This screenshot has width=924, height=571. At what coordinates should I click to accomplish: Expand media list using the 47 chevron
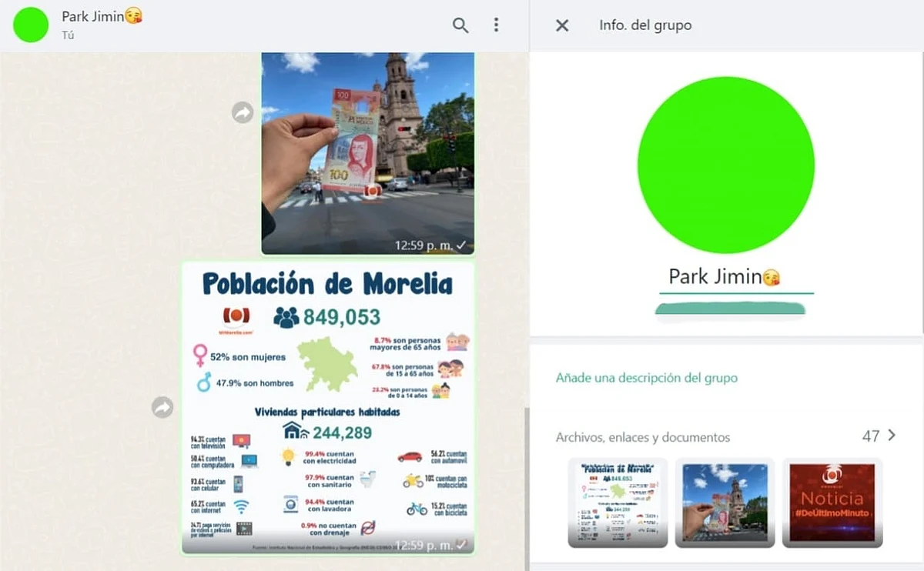pos(892,436)
